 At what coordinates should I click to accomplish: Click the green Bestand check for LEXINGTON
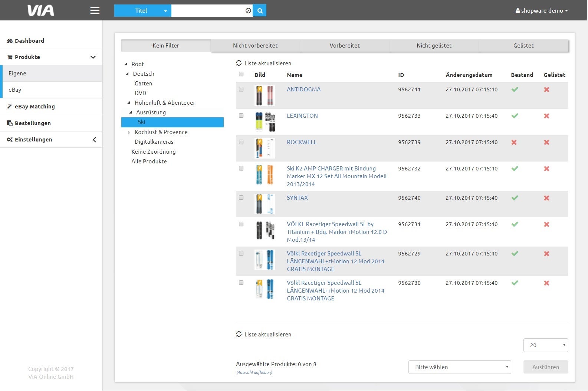(x=515, y=116)
